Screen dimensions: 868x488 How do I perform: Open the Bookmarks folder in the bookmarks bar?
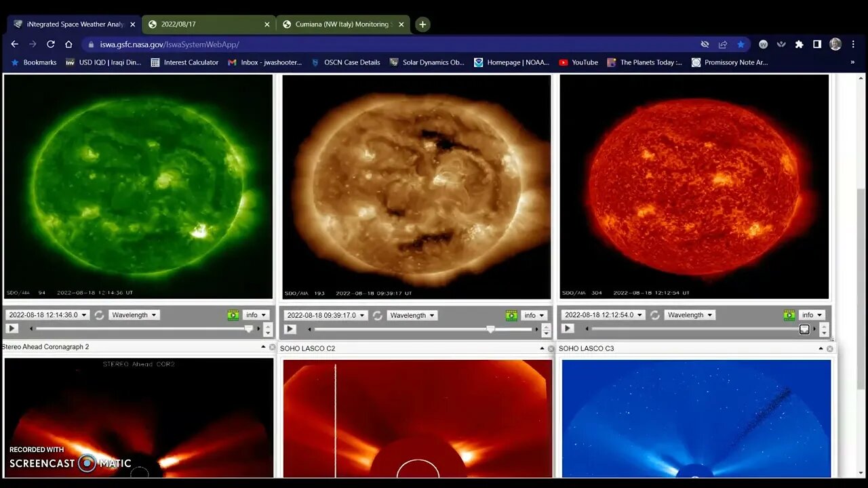tap(34, 62)
